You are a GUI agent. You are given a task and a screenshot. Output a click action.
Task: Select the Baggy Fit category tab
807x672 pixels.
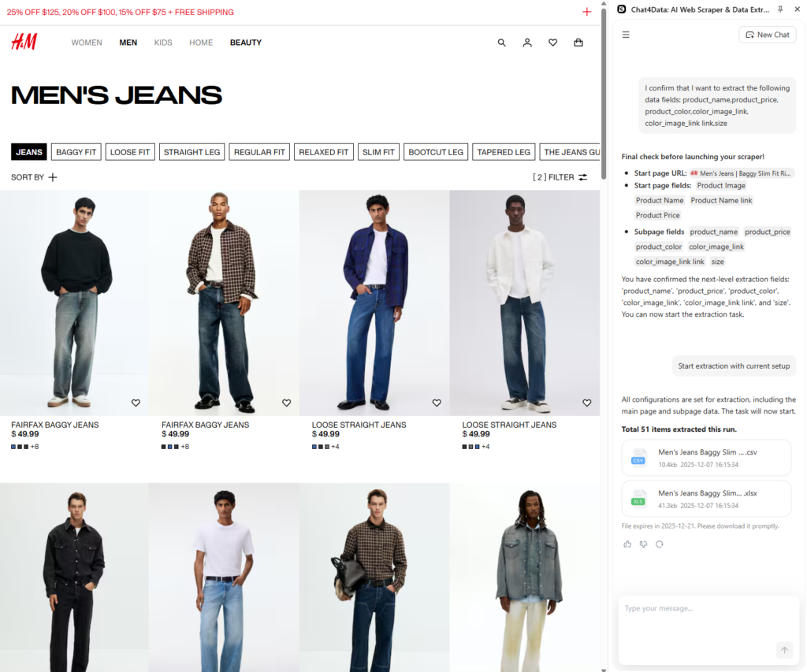[x=76, y=152]
